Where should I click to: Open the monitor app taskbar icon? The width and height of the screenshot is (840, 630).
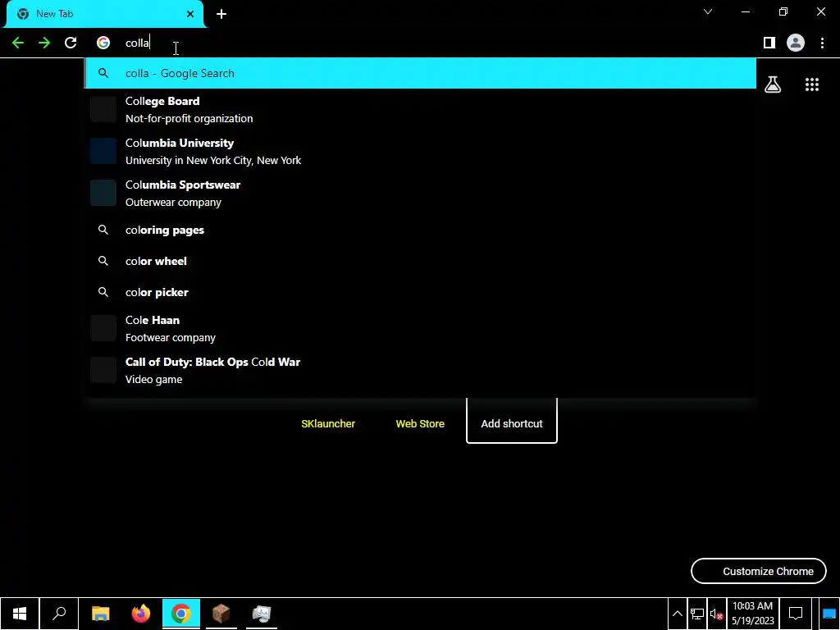tap(262, 614)
